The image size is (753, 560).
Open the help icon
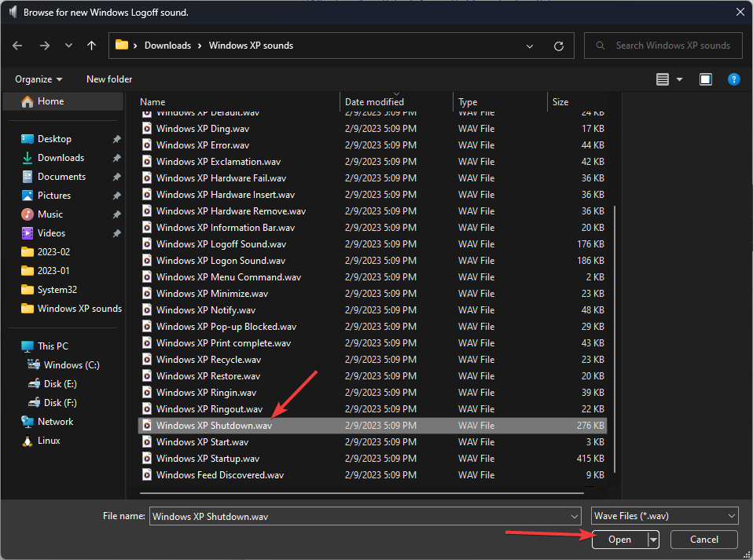[734, 79]
